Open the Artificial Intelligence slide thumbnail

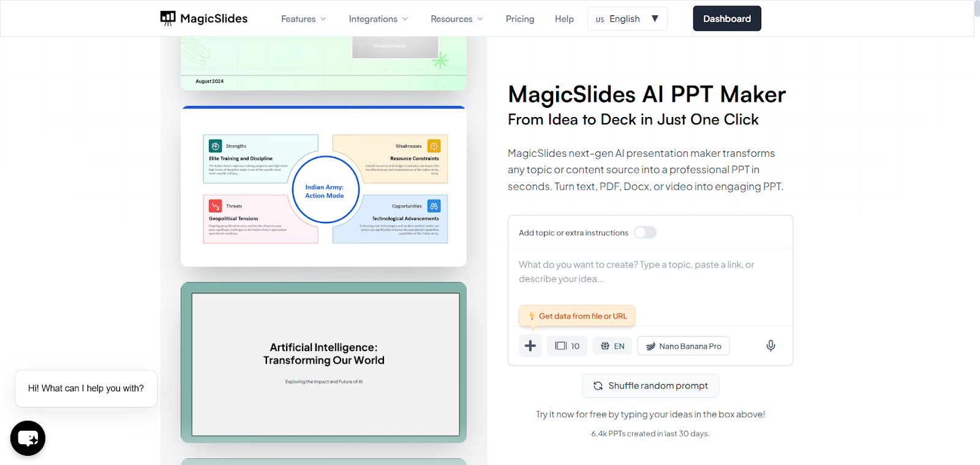click(x=324, y=363)
